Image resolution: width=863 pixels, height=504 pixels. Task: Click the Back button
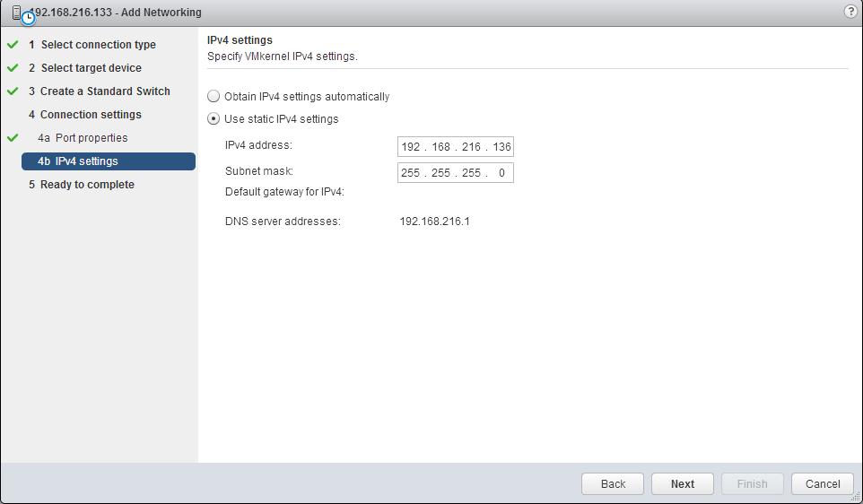click(613, 483)
